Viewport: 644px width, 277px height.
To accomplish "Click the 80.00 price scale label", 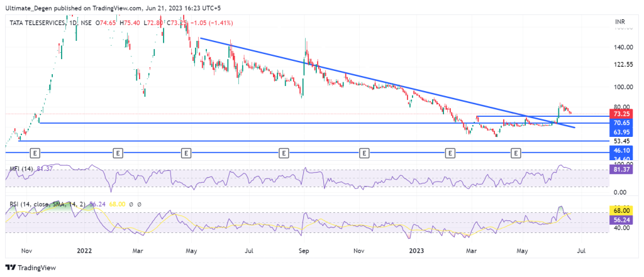I will click(x=621, y=107).
